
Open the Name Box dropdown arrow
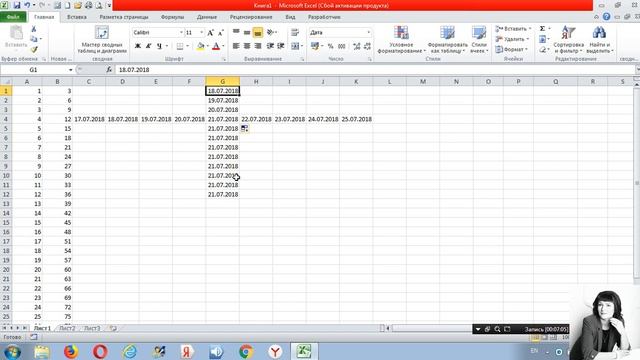(x=70, y=70)
